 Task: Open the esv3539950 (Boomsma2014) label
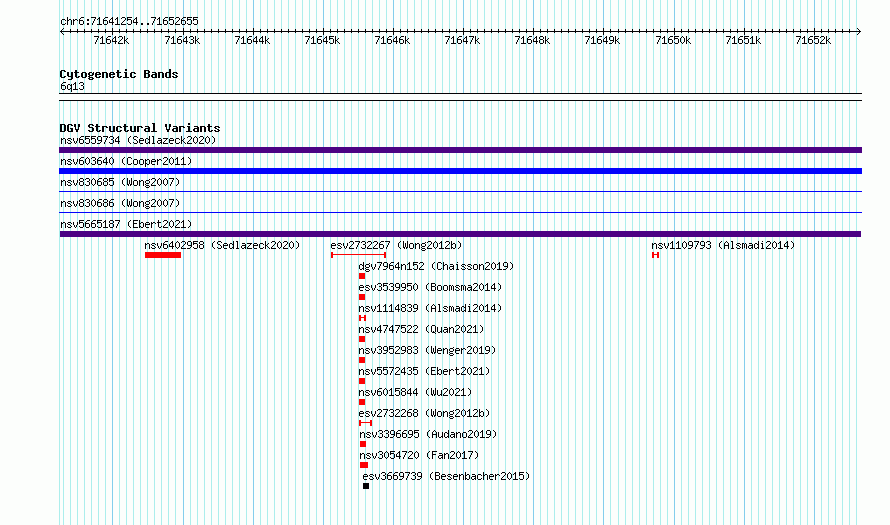coord(430,287)
